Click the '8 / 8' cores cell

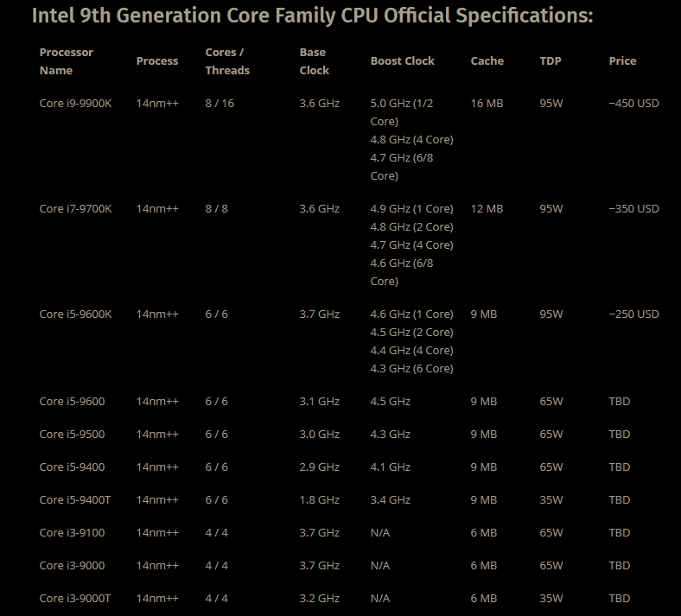216,209
